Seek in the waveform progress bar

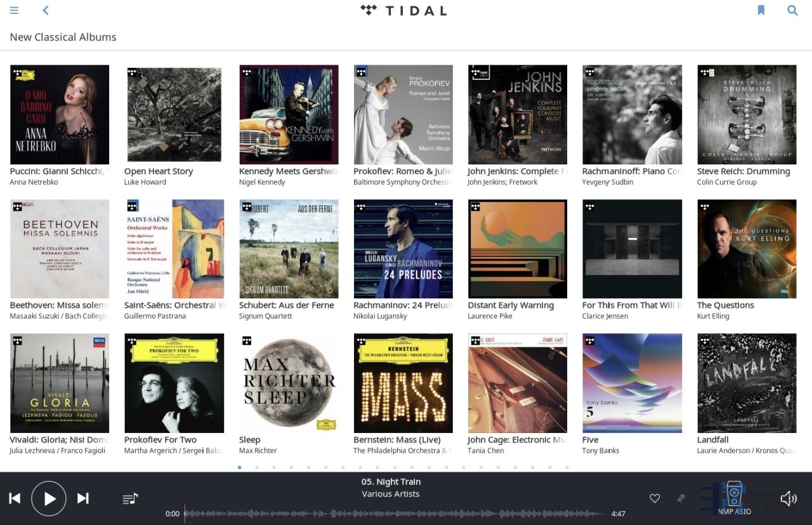(x=393, y=514)
